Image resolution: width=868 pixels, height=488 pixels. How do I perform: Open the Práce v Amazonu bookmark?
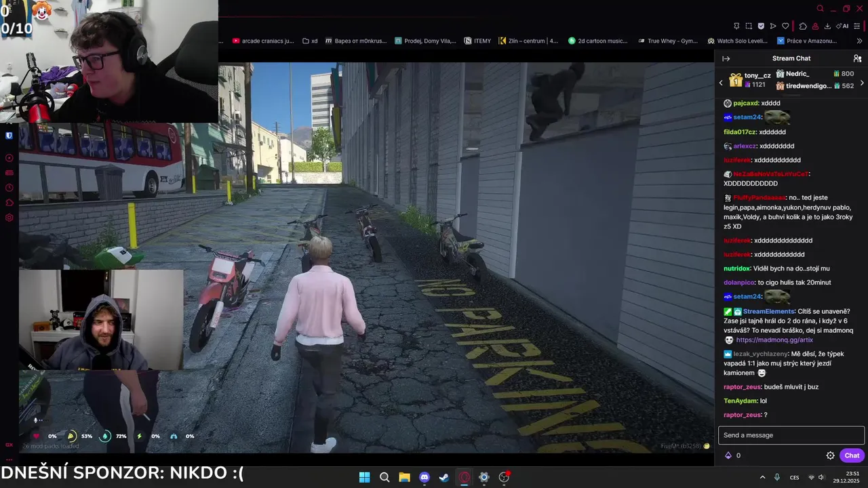coord(807,41)
